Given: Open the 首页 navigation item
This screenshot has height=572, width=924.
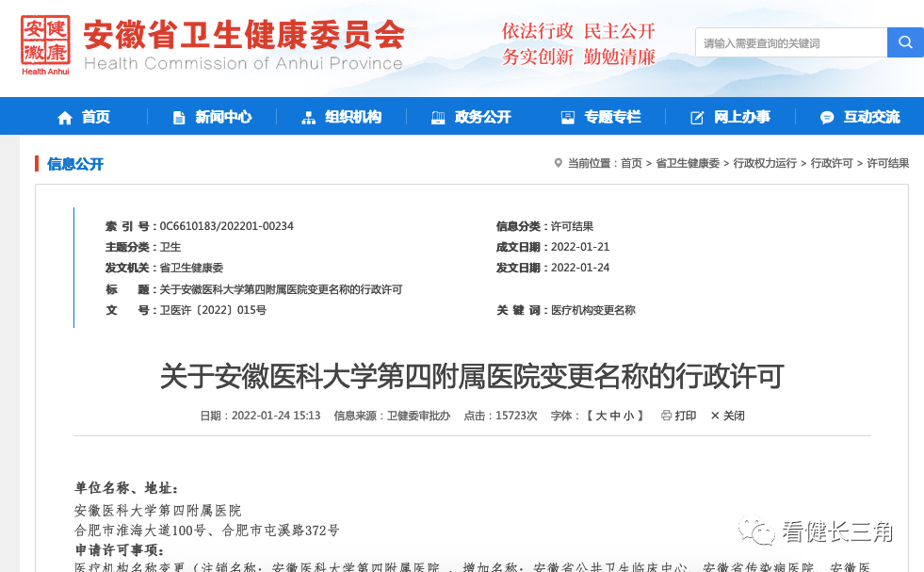Looking at the screenshot, I should click(x=96, y=117).
